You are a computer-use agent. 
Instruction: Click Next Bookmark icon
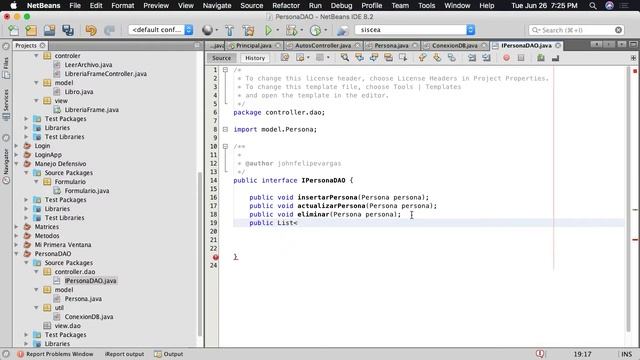(x=437, y=58)
